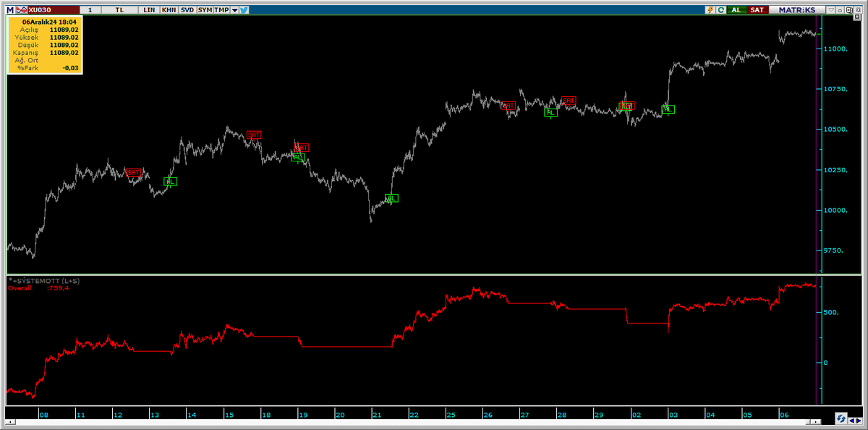The height and width of the screenshot is (430, 868).
Task: Expand the triangle menu beside MATRIKS
Action: click(x=831, y=10)
